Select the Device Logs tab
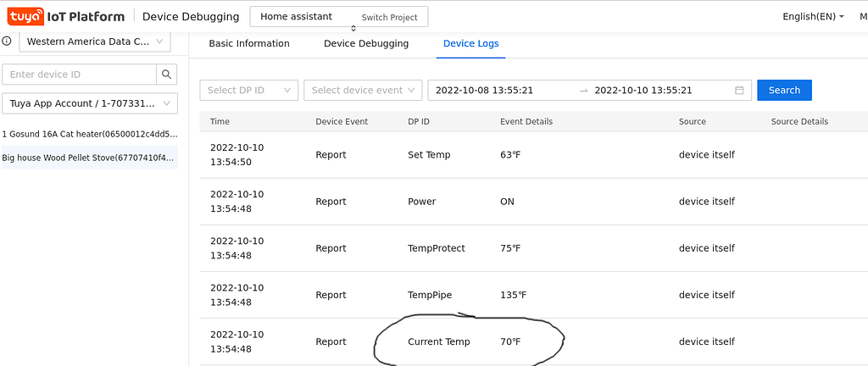 tap(471, 44)
